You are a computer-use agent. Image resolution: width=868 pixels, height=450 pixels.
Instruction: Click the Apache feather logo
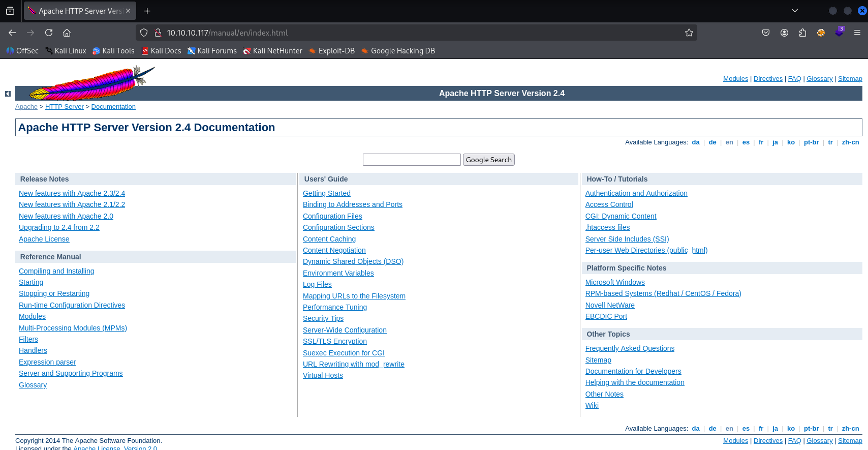tap(92, 83)
